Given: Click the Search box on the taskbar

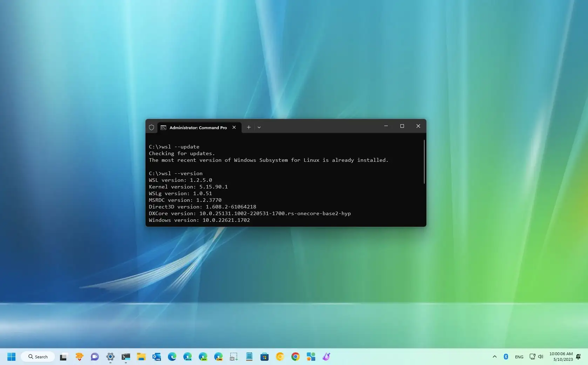Looking at the screenshot, I should point(38,357).
